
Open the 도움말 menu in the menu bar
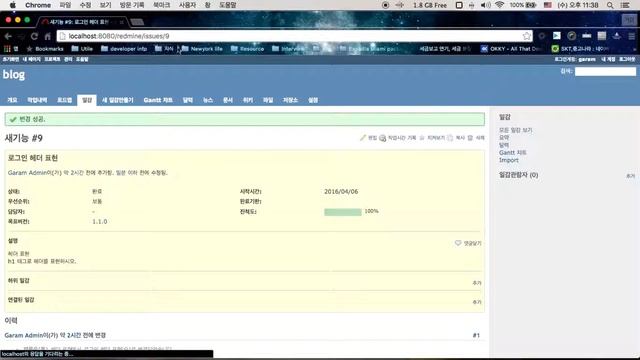[228, 5]
